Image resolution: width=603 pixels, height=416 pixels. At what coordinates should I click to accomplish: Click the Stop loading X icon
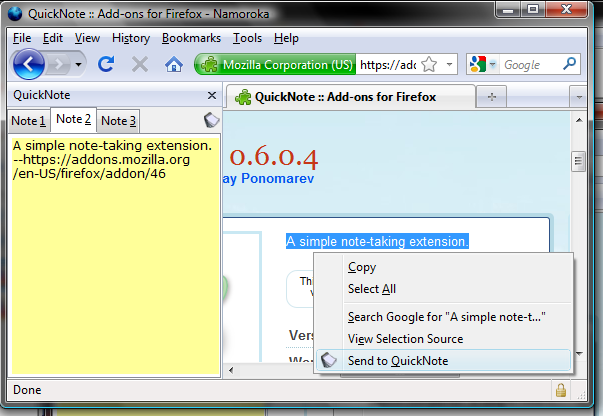[x=140, y=64]
